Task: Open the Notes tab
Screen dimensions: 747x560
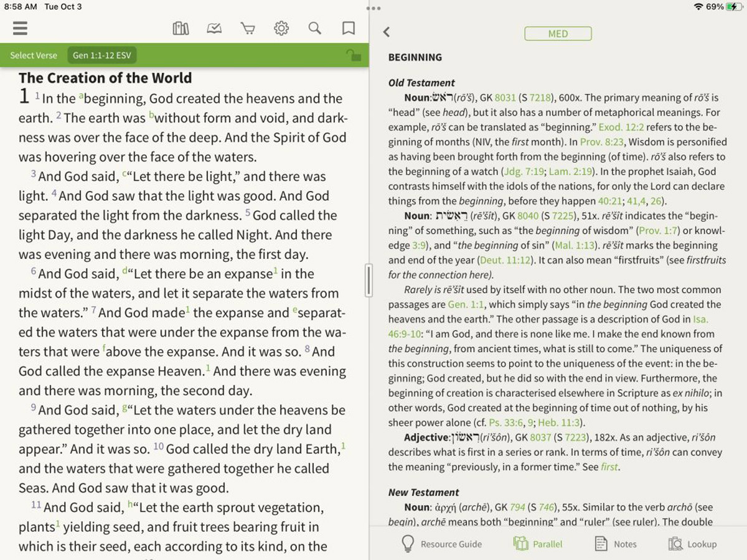Action: 616,544
